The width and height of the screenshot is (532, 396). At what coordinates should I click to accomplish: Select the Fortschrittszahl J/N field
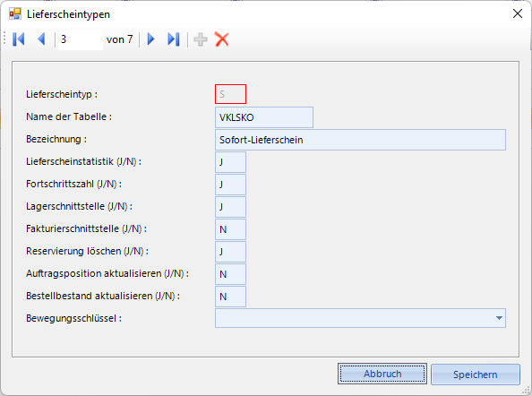coord(230,185)
